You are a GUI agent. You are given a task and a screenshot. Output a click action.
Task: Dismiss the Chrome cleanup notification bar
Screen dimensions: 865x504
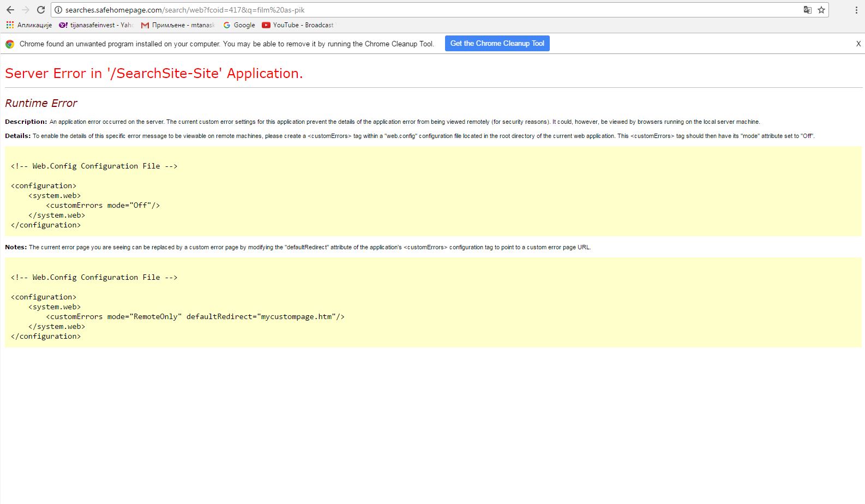pyautogui.click(x=858, y=44)
